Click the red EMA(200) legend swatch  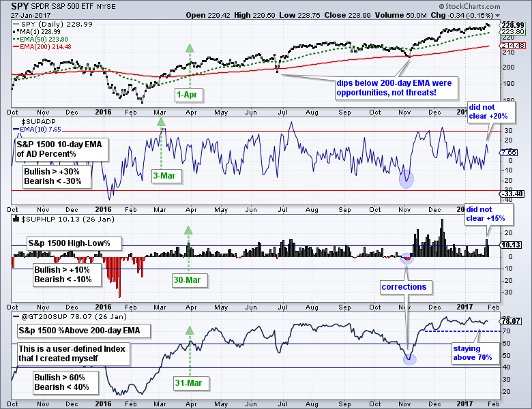pos(16,47)
